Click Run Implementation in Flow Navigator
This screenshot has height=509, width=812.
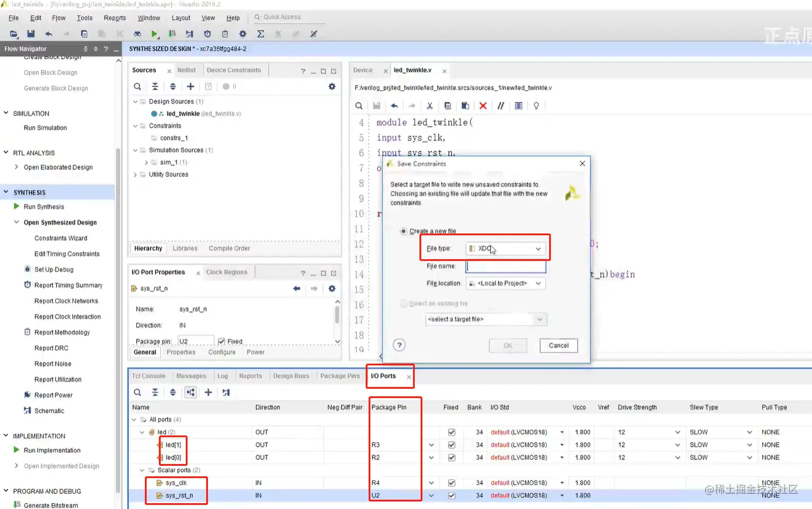pos(52,451)
